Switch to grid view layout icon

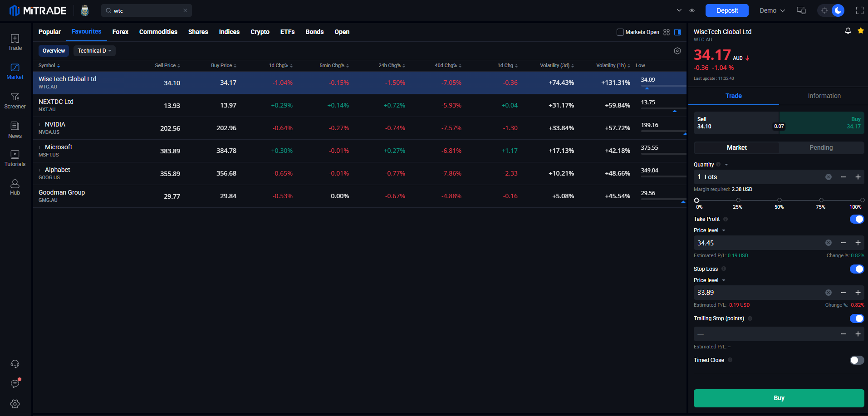click(x=667, y=32)
